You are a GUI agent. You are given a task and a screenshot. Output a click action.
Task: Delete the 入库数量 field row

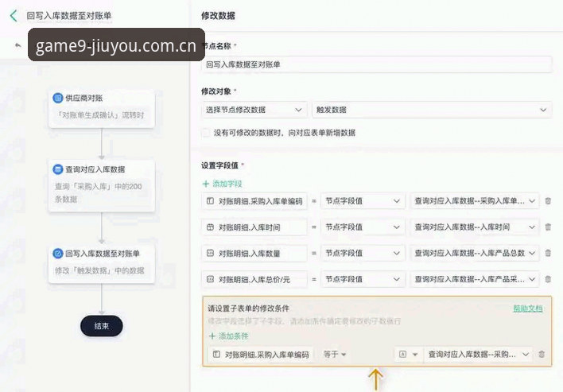coord(548,253)
